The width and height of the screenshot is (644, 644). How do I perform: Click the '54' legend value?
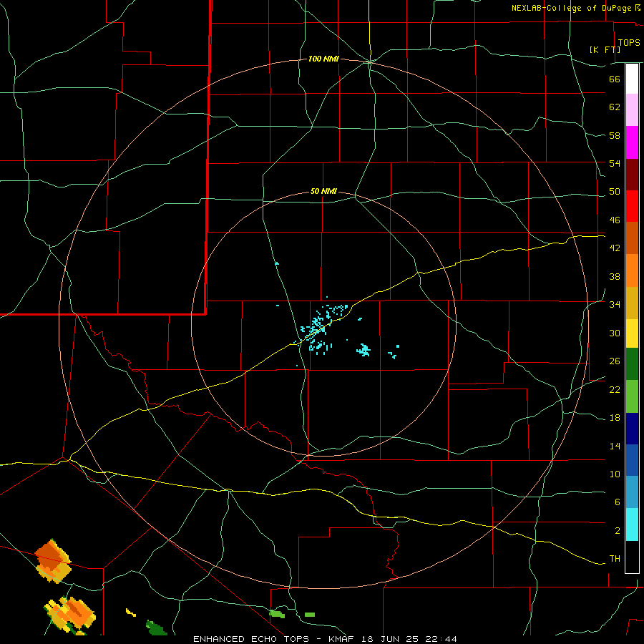615,163
